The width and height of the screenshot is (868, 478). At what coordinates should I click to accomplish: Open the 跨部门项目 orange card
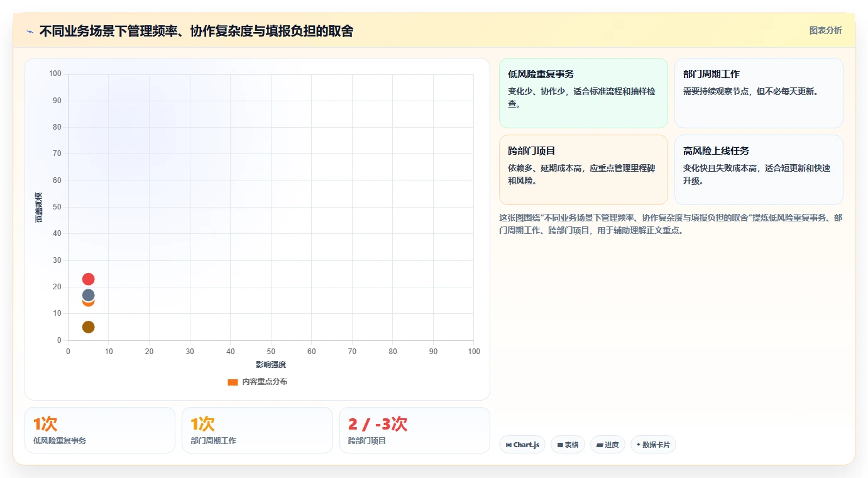[583, 170]
